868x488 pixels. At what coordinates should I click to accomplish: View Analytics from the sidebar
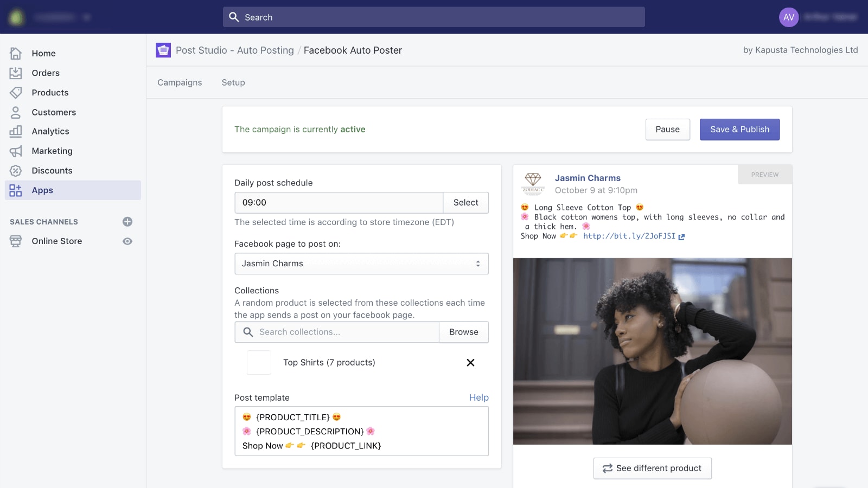50,131
